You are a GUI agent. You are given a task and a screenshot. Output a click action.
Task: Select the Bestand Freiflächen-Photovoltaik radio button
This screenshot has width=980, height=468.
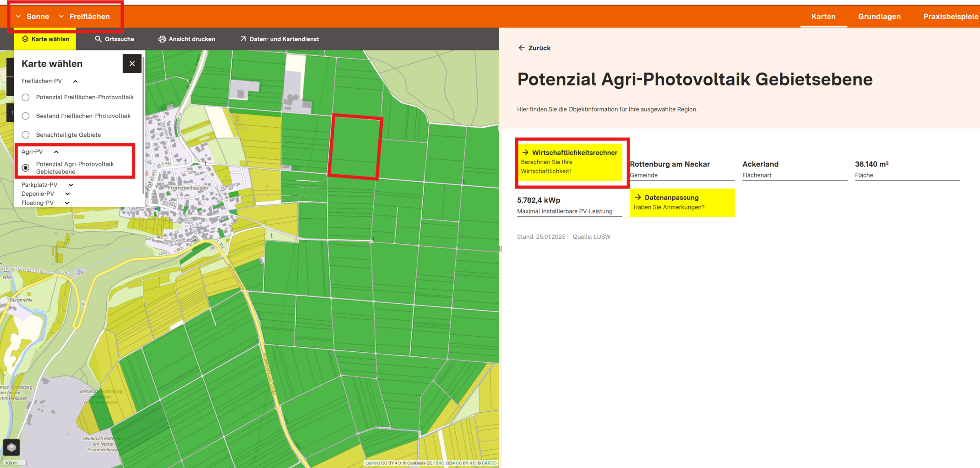(x=26, y=116)
